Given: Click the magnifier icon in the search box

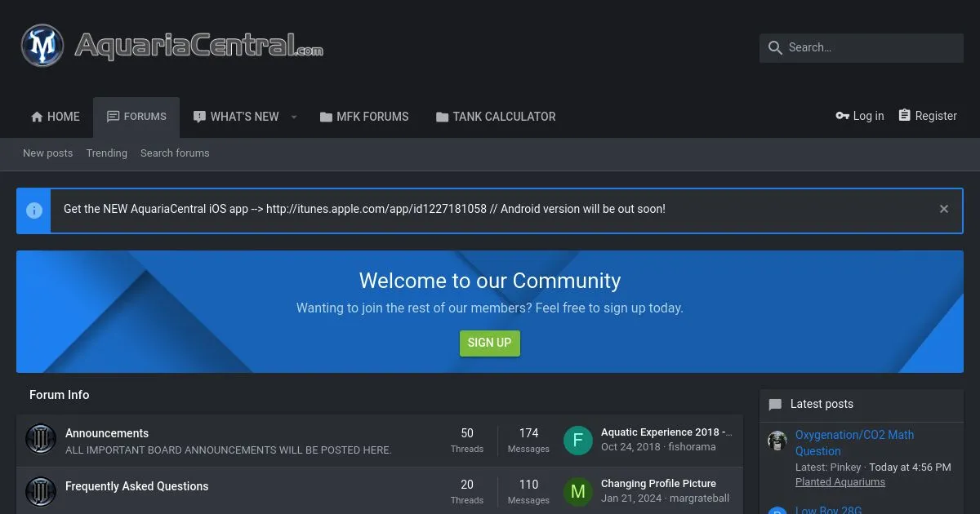Looking at the screenshot, I should tap(775, 48).
